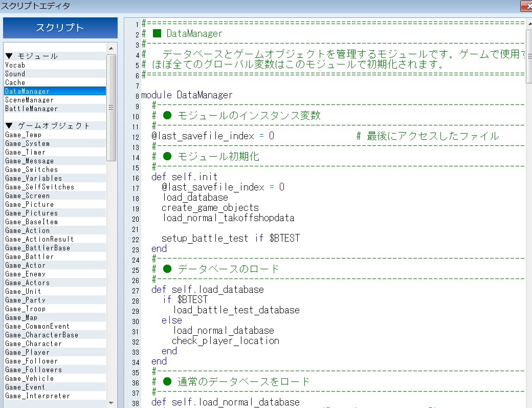Image resolution: width=532 pixels, height=408 pixels.
Task: Click line 12 '@last_savefile_index = 0'
Action: (x=213, y=136)
